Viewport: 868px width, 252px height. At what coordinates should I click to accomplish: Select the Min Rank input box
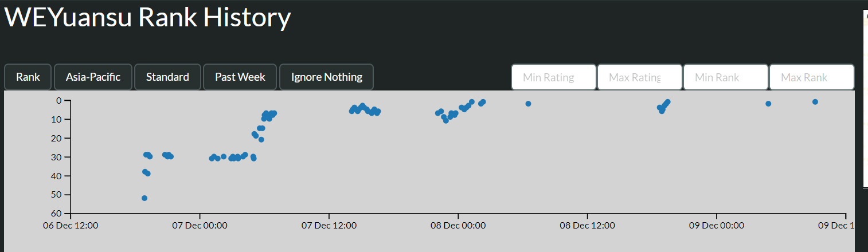click(725, 77)
